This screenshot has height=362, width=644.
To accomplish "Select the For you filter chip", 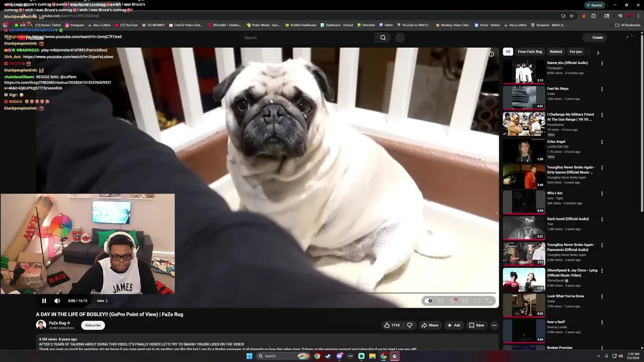I will [576, 52].
